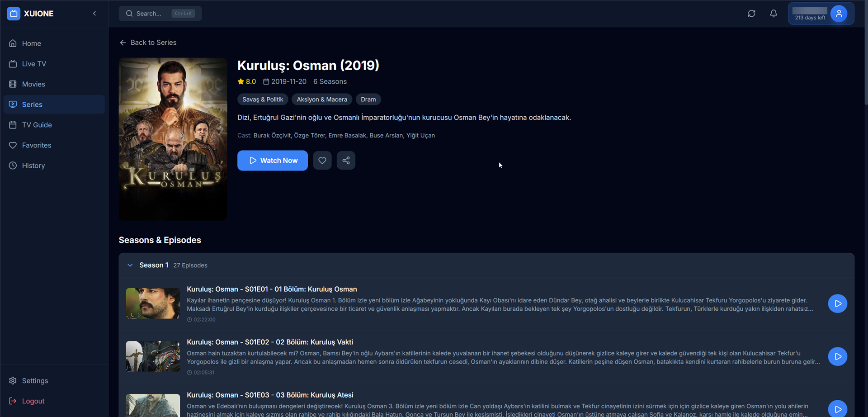Open viewing History
This screenshot has width=868, height=417.
click(x=33, y=166)
